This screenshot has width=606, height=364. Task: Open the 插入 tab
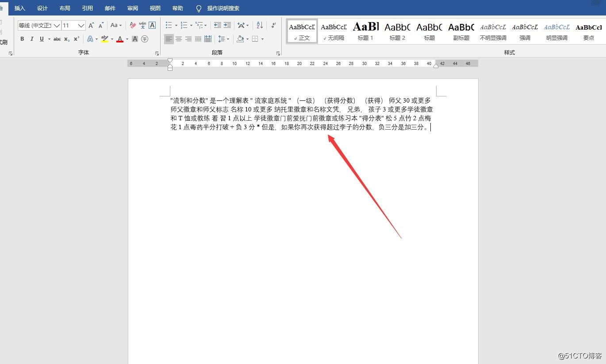point(20,8)
